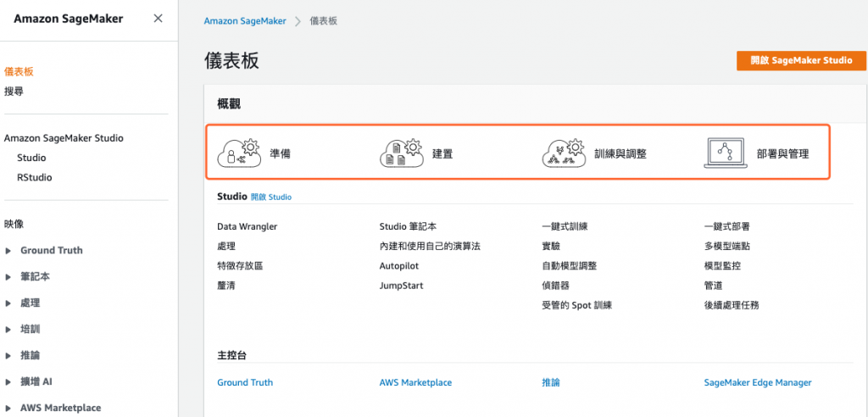Viewport: 868px width, 417px height.
Task: Click 多模型端點 in the overview
Action: point(726,246)
